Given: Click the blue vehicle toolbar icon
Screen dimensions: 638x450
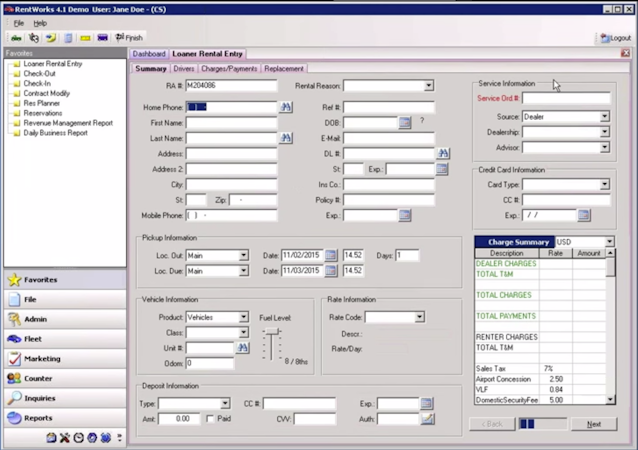Looking at the screenshot, I should 102,38.
